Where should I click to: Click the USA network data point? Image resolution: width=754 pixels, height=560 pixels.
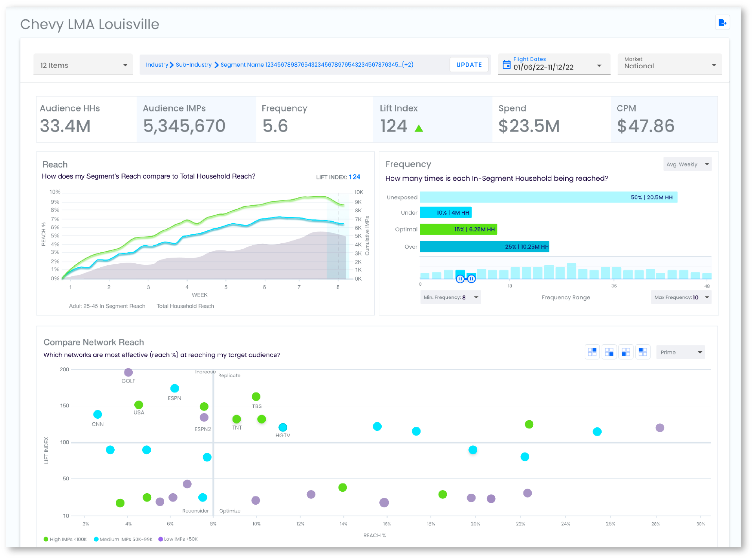[139, 405]
